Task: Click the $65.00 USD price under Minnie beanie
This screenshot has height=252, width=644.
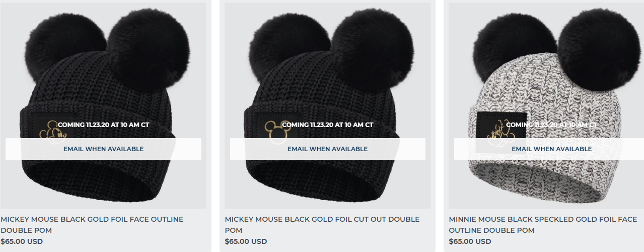Action: 470,241
